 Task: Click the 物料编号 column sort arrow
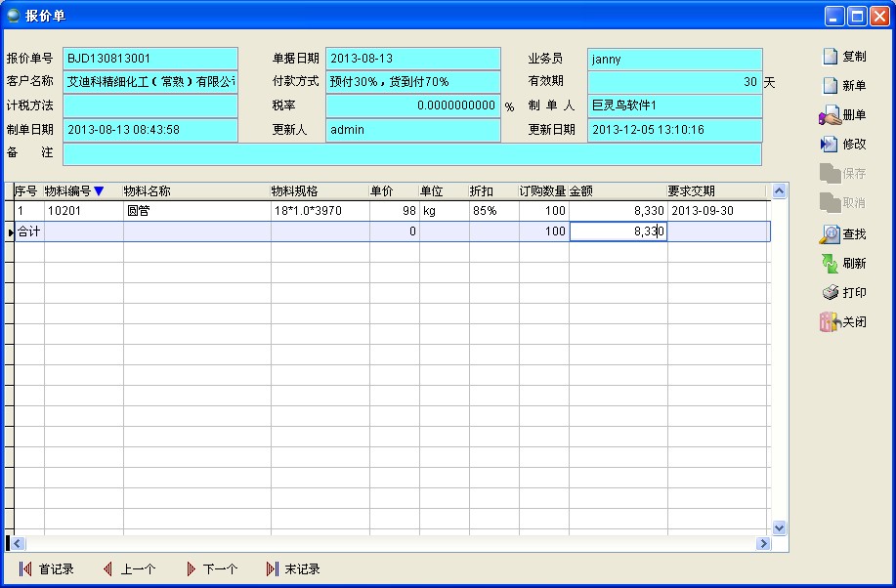pyautogui.click(x=99, y=191)
